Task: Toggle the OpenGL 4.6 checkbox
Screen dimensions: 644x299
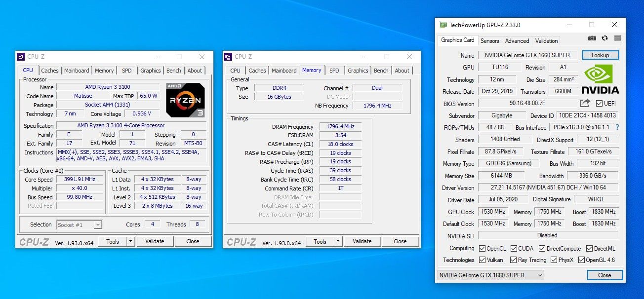Action: [x=581, y=260]
